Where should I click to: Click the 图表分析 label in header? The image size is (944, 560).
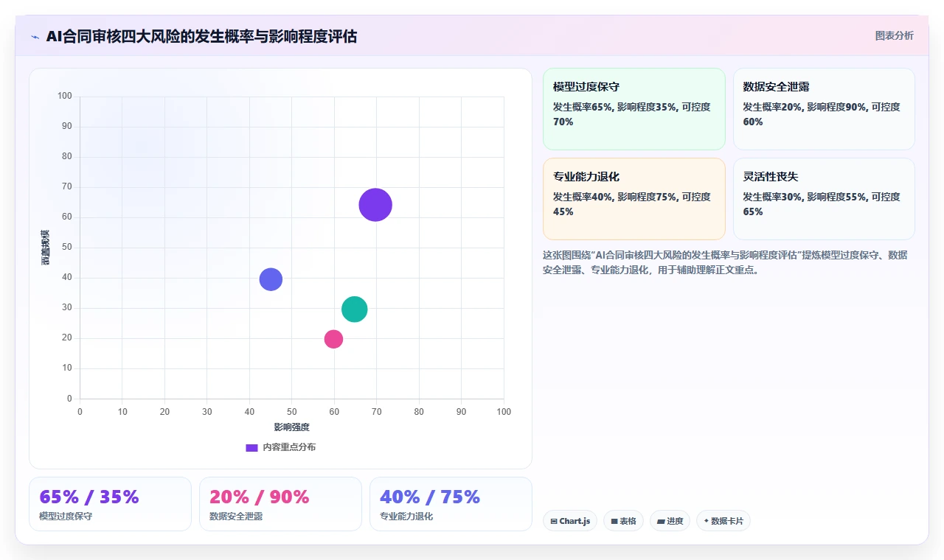pyautogui.click(x=894, y=35)
